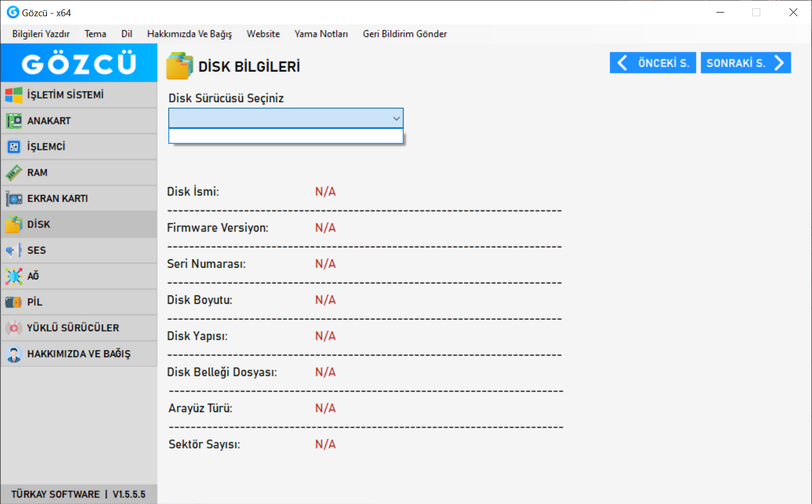
Task: Expand the Disk Sürücüsü Seçiniz dropdown arrow
Action: (396, 119)
